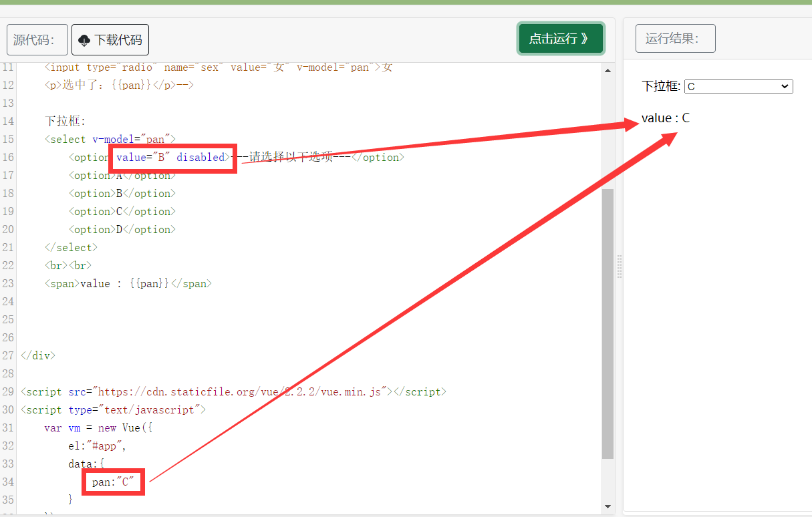Click the '<script type="text/javascript">' line
Viewport: 812px width, 517px height.
pos(114,409)
